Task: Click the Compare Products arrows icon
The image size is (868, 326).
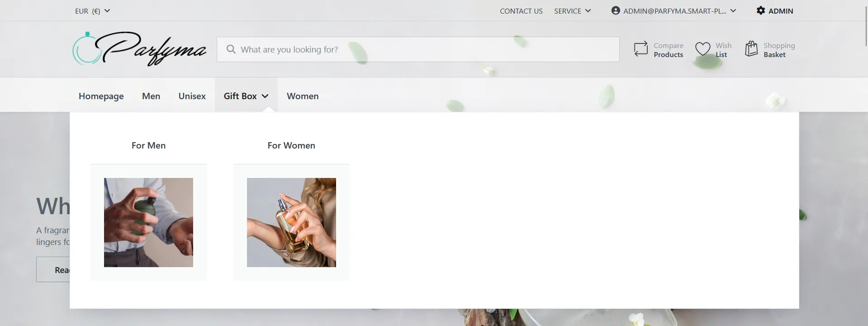Action: coord(641,49)
